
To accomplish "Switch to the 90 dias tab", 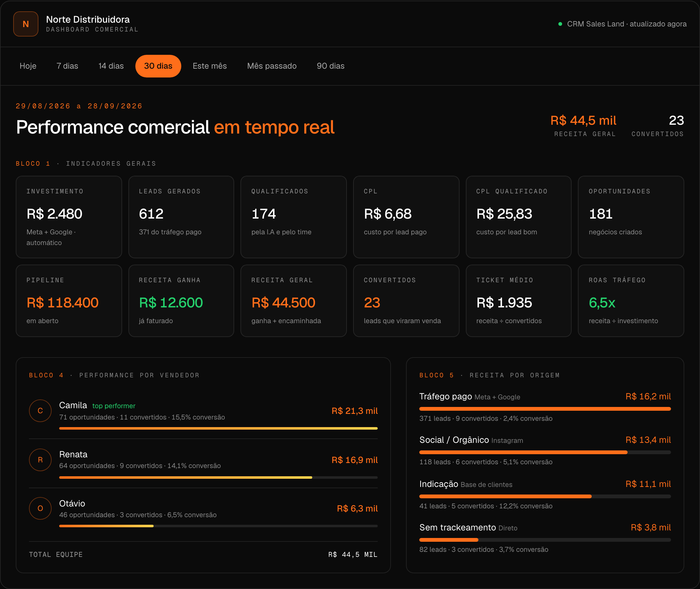I will click(x=331, y=66).
